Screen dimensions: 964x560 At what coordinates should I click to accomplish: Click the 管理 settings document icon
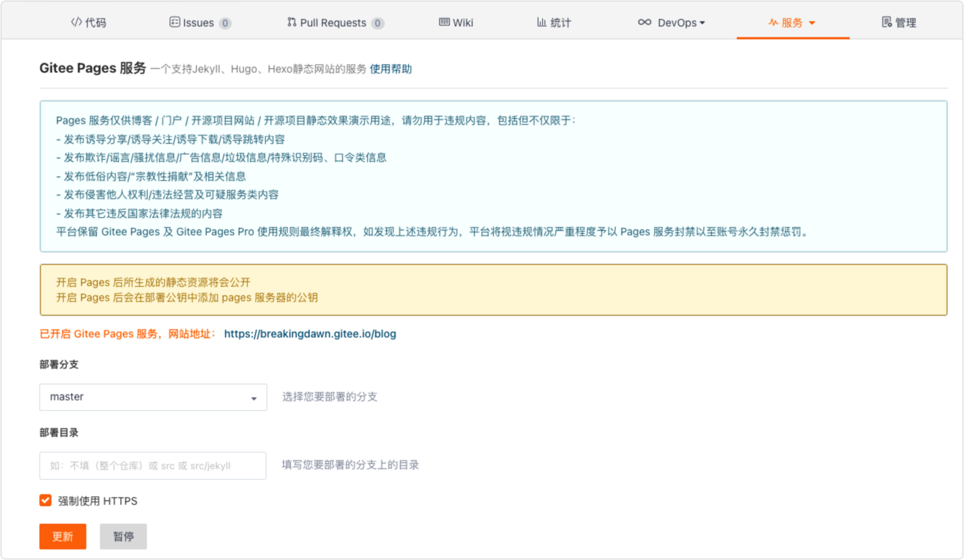click(886, 22)
